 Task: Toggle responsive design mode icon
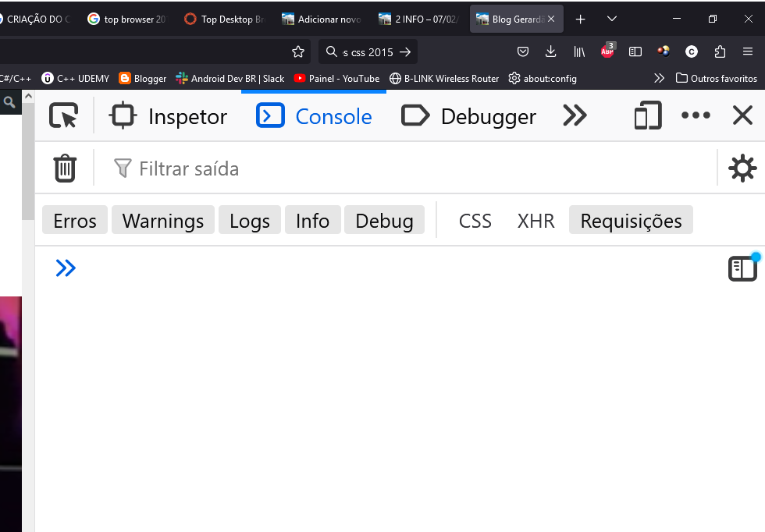click(x=647, y=116)
